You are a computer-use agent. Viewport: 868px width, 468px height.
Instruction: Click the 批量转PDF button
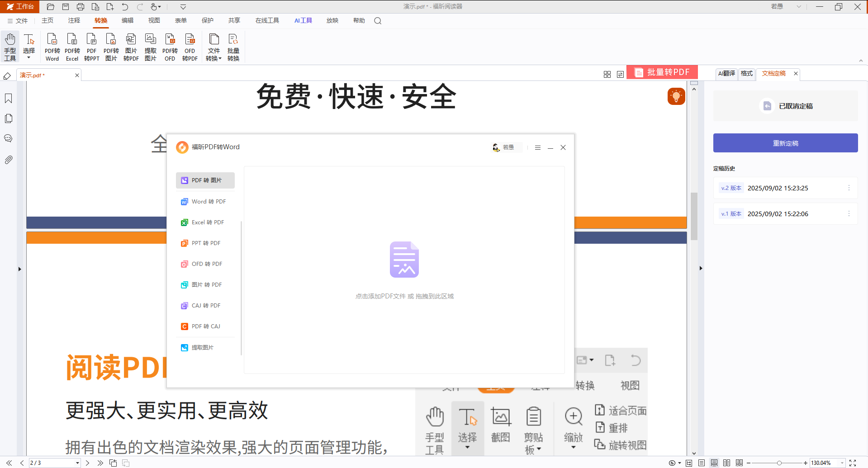tap(662, 72)
